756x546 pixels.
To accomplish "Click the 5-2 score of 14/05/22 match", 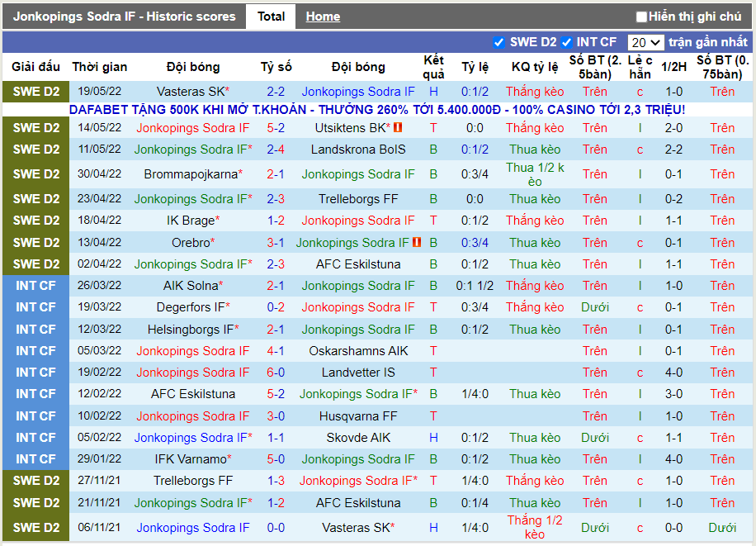I will pyautogui.click(x=276, y=128).
